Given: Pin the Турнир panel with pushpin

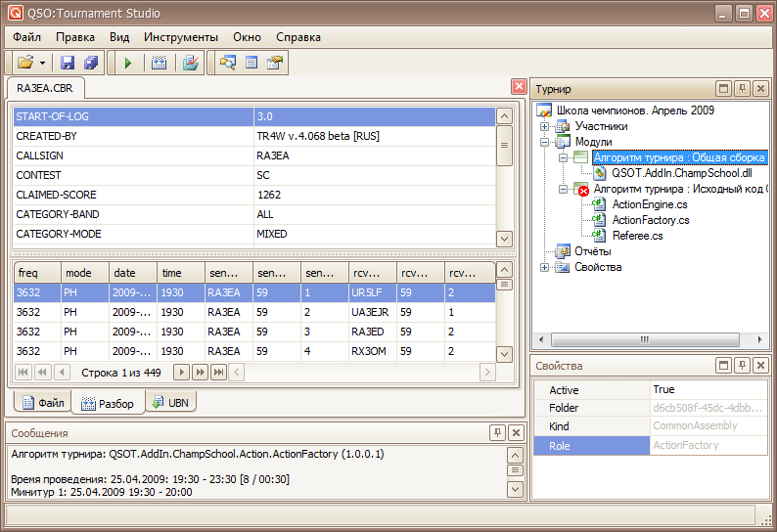Looking at the screenshot, I should [x=743, y=89].
